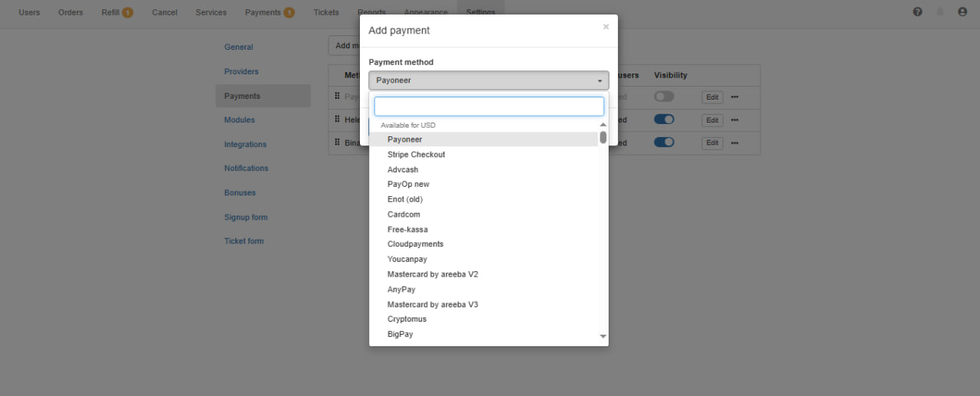This screenshot has height=396, width=980.
Task: Select Stripe Checkout from the list
Action: point(416,155)
